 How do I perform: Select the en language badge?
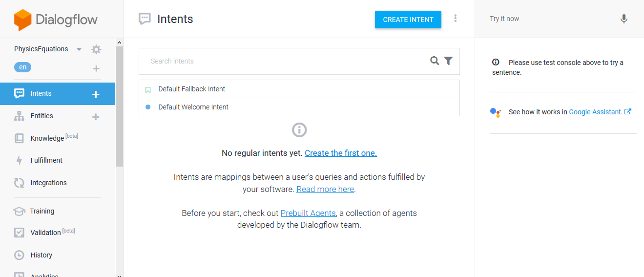click(22, 67)
